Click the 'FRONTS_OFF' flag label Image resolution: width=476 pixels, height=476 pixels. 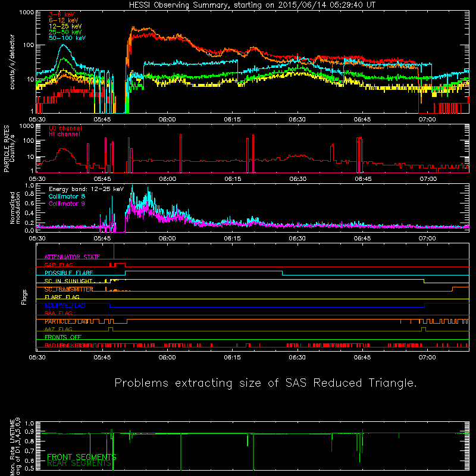click(63, 337)
